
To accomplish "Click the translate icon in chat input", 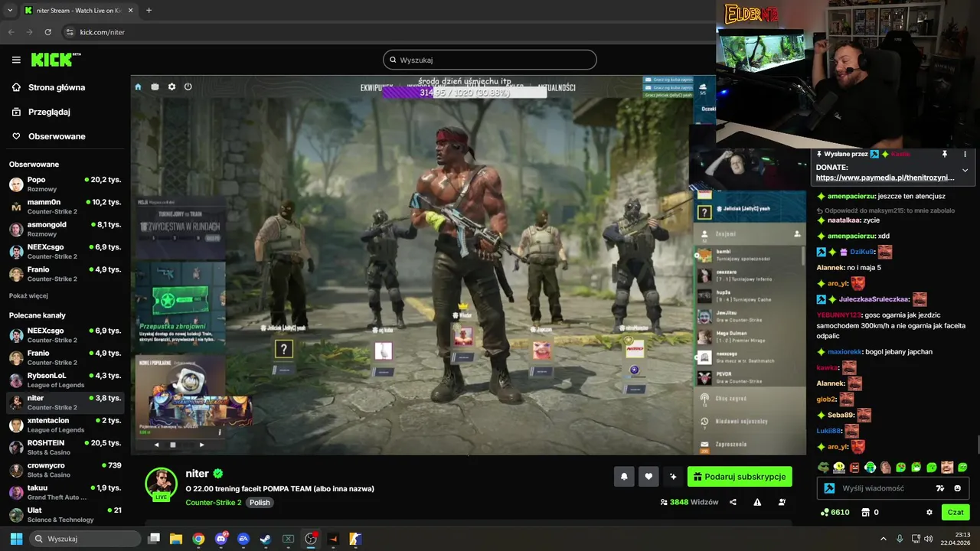I will click(940, 488).
